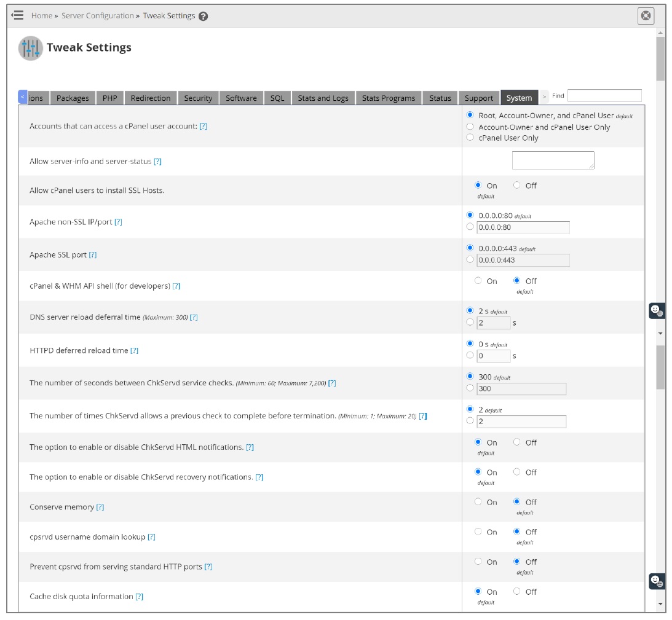Open help for cPanel & WHM API shell
Image resolution: width=672 pixels, height=620 pixels.
(x=176, y=286)
